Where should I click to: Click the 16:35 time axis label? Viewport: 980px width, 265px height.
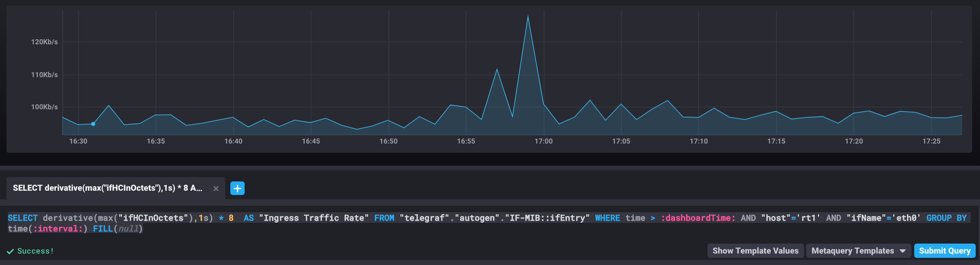click(156, 141)
